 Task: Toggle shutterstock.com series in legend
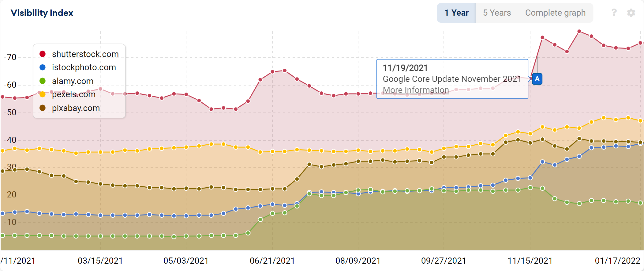pos(85,54)
